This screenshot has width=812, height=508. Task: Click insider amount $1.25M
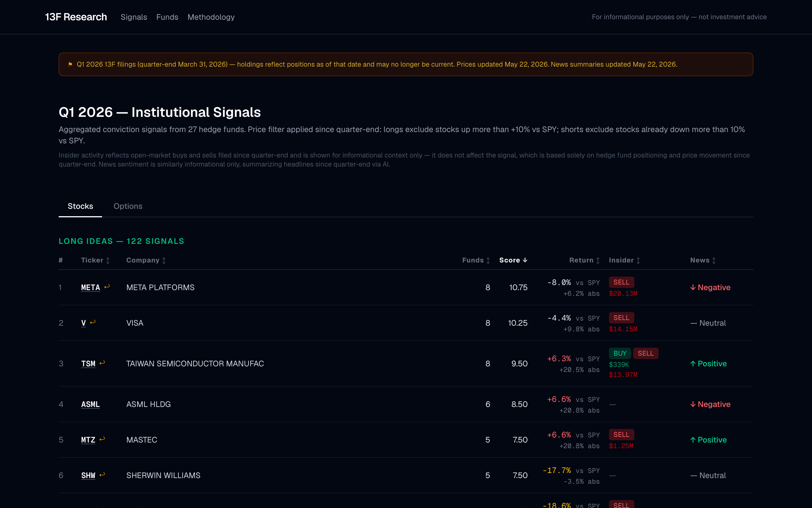pos(621,446)
